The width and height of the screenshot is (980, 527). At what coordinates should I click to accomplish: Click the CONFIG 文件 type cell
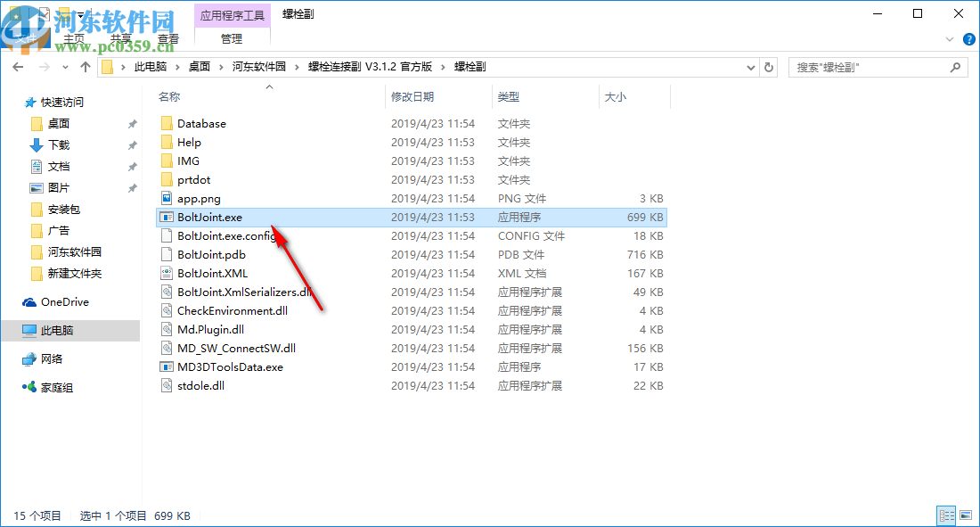[531, 236]
